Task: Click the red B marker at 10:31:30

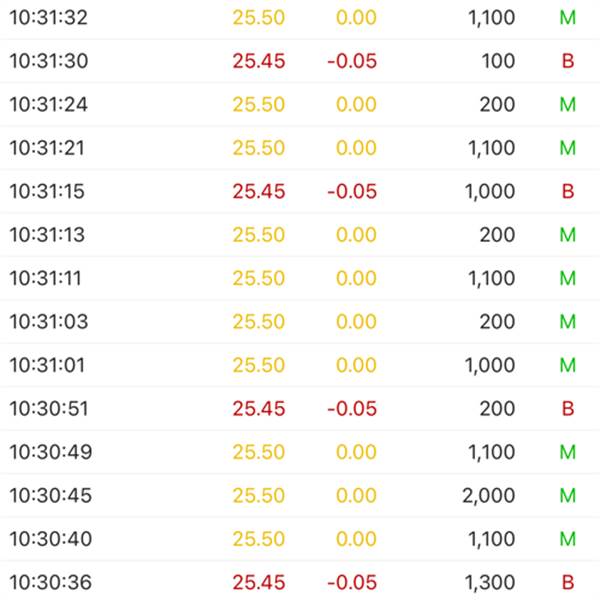Action: pyautogui.click(x=568, y=61)
